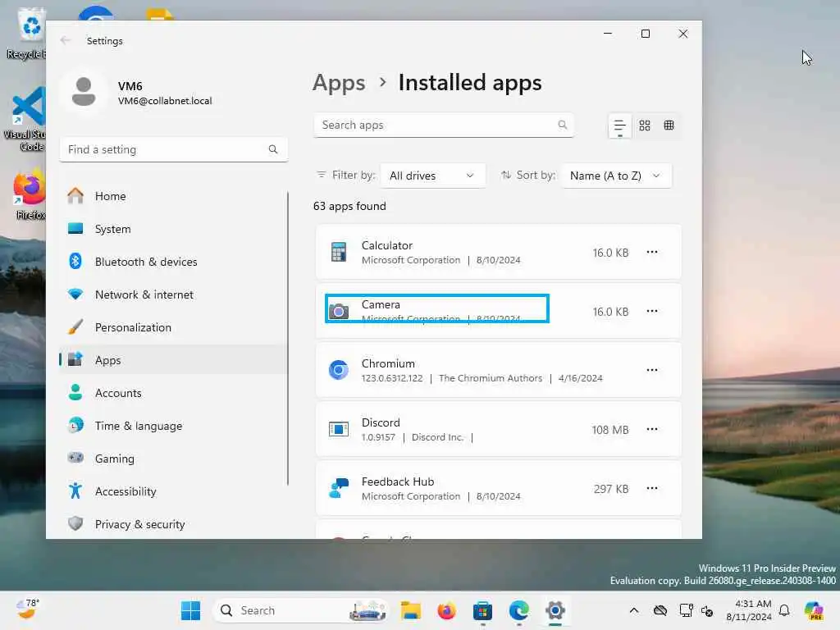
Task: Open File Explorer from taskbar
Action: coord(410,610)
